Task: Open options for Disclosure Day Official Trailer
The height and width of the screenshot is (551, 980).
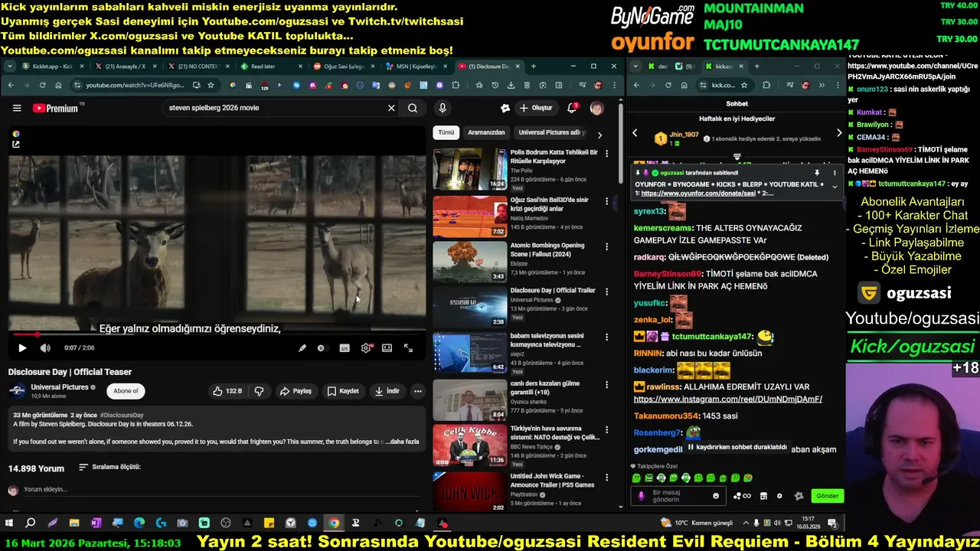Action: pyautogui.click(x=607, y=292)
